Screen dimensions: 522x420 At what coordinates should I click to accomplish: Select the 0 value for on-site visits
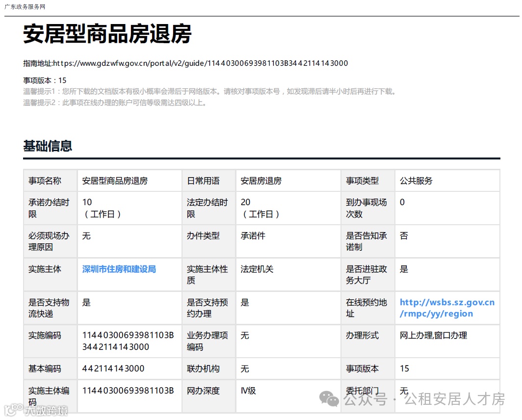(x=402, y=202)
